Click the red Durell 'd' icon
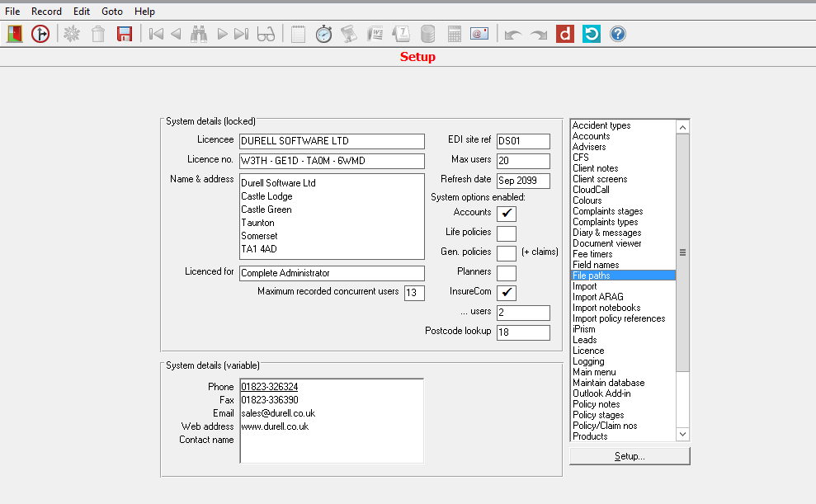Screen dimensions: 816x504 [565, 35]
